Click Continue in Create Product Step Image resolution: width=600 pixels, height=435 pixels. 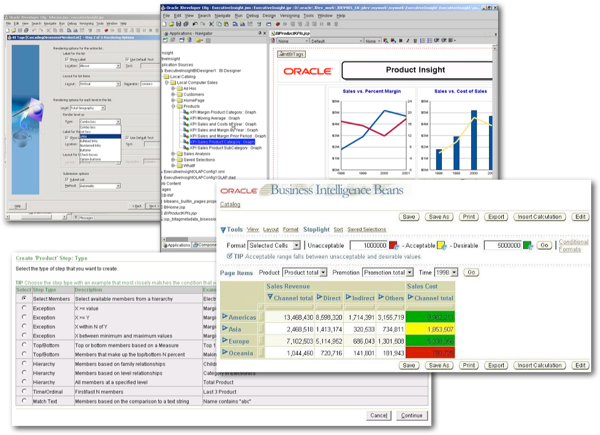click(x=412, y=415)
